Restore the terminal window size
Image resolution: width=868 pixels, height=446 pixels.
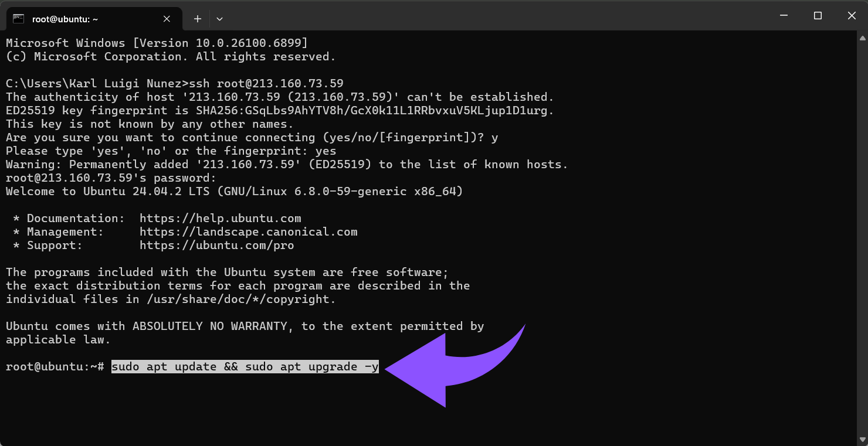tap(818, 15)
